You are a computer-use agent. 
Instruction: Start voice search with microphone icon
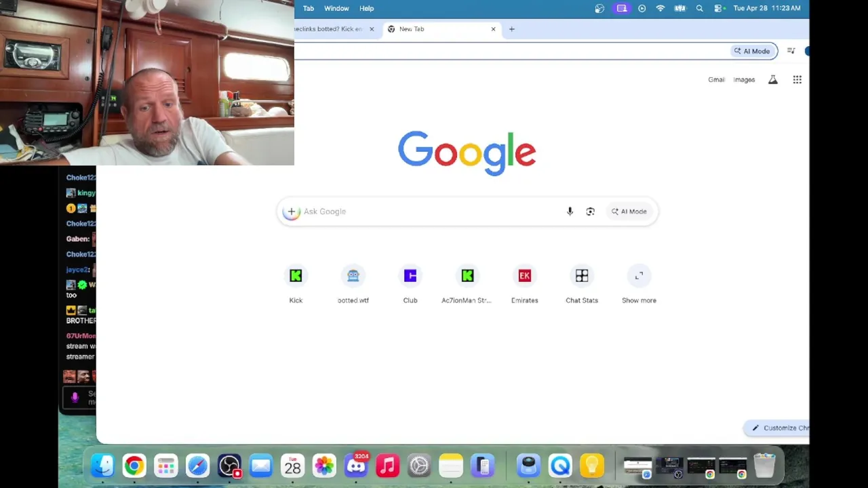point(570,211)
